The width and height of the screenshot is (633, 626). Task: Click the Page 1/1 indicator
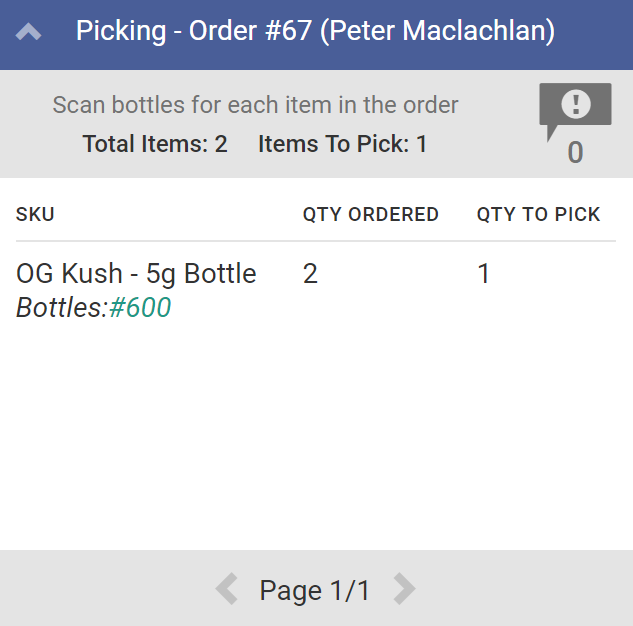pos(315,591)
